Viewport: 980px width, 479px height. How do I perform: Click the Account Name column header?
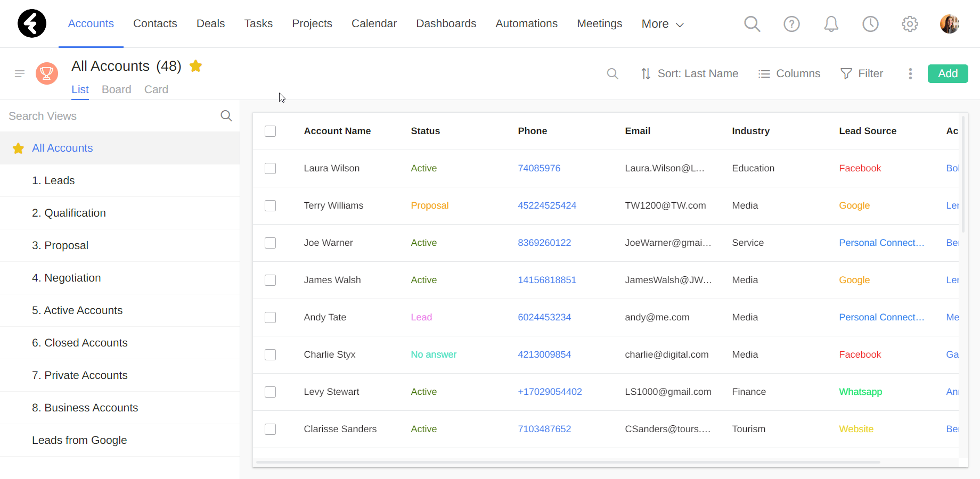[337, 131]
